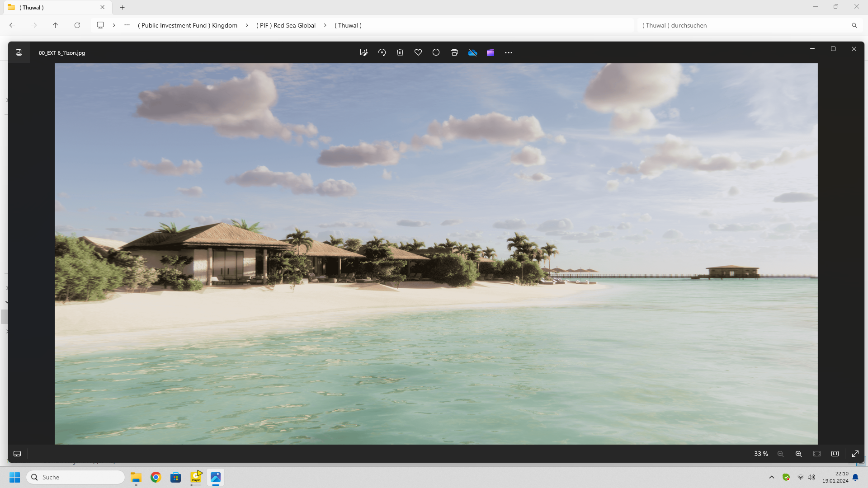
Task: Go forward in File Explorer
Action: tap(34, 25)
